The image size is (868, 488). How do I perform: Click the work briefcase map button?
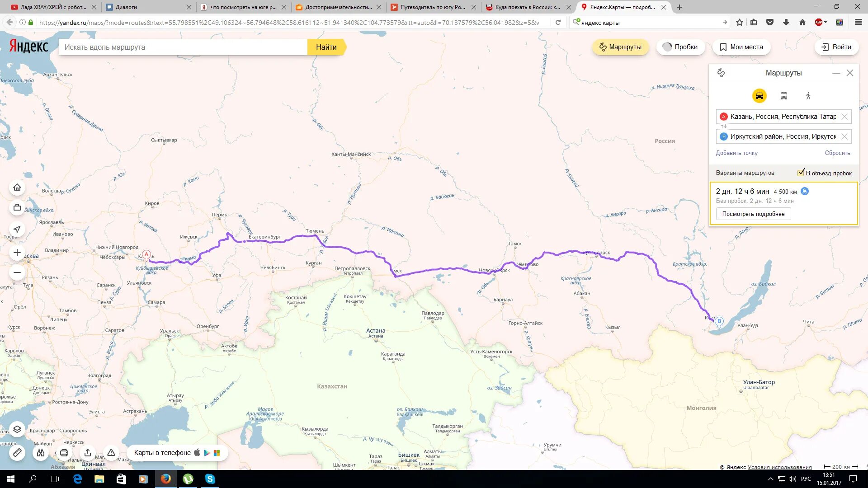(17, 207)
